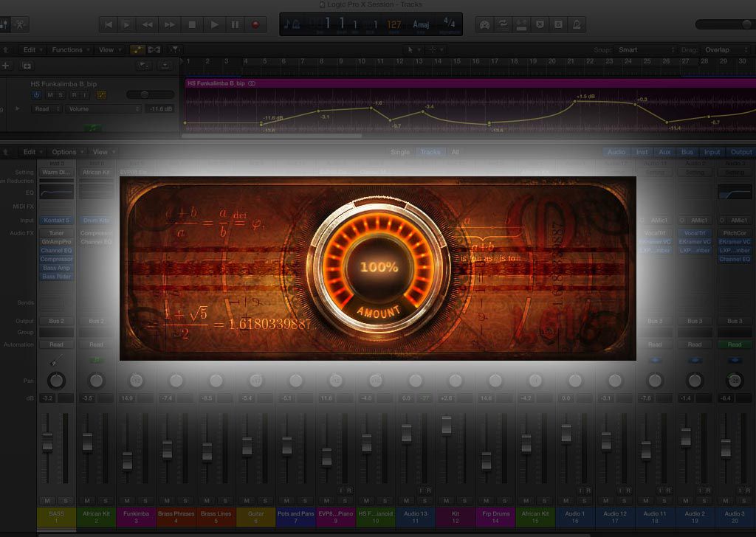The image size is (756, 537).
Task: Toggle power button on HS Funkalimba B_bip track
Action: coord(37,95)
